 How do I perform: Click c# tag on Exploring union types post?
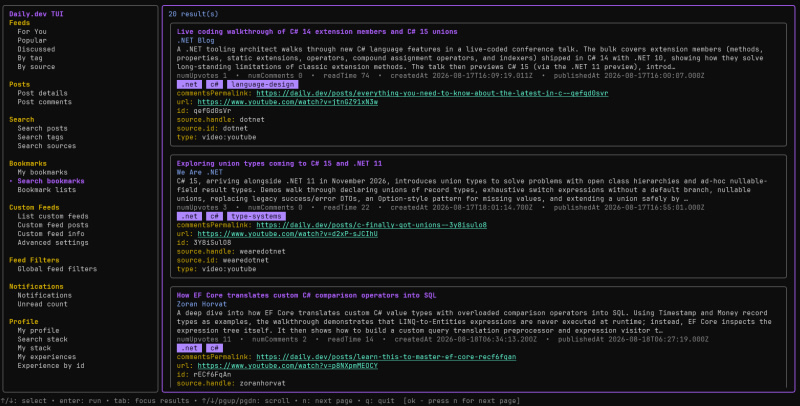click(214, 216)
